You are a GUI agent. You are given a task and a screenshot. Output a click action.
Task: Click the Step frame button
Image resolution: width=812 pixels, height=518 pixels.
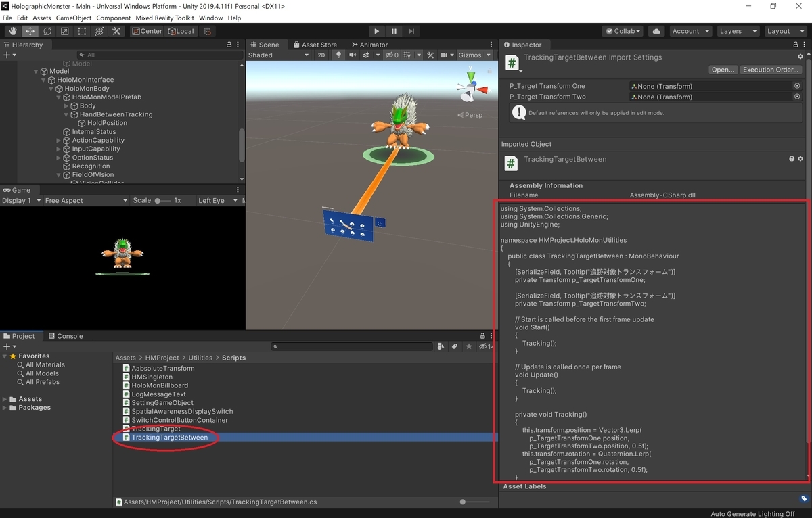tap(411, 31)
